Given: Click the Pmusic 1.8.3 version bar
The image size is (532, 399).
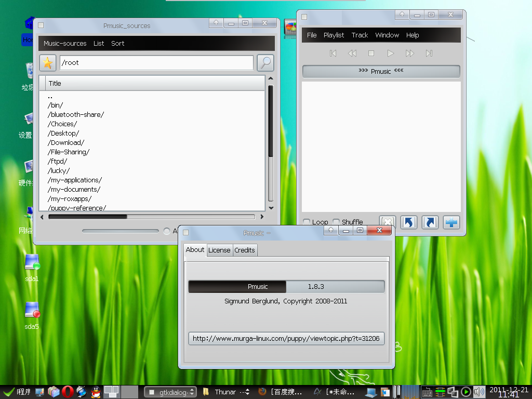Looking at the screenshot, I should [286, 286].
